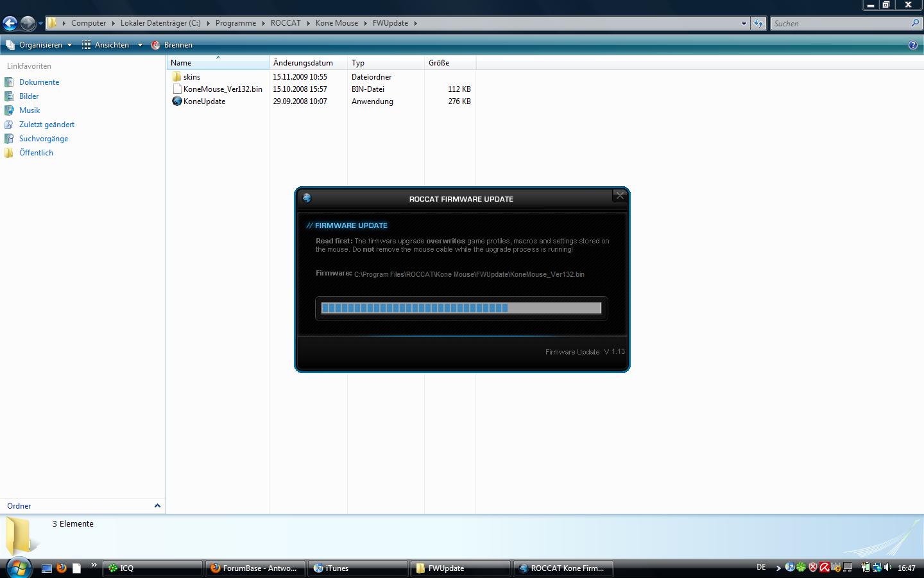Image resolution: width=924 pixels, height=578 pixels.
Task: Open Musik in favorite links
Action: click(x=30, y=110)
